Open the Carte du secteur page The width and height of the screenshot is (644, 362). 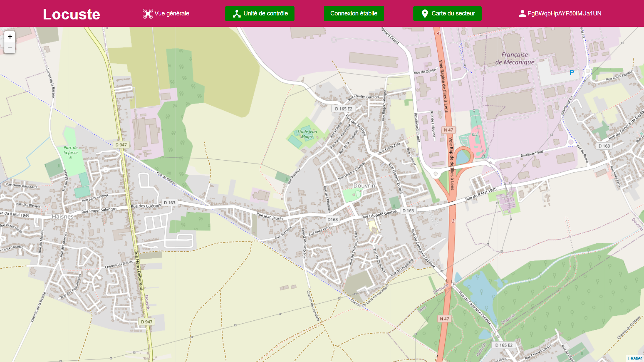tap(447, 13)
